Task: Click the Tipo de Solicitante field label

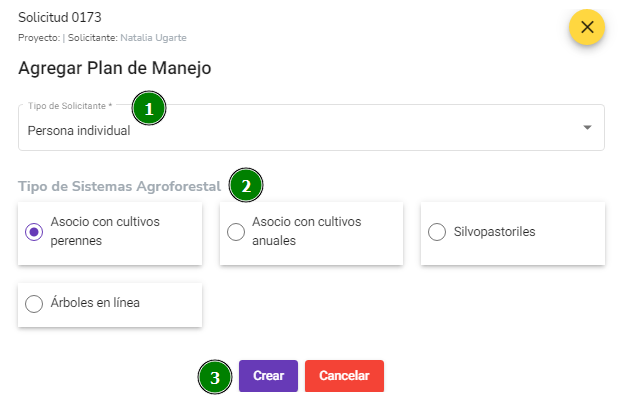Action: click(70, 106)
